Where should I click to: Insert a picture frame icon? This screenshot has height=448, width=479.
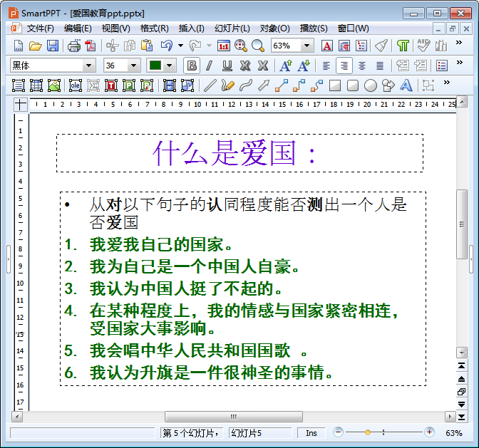(x=53, y=85)
